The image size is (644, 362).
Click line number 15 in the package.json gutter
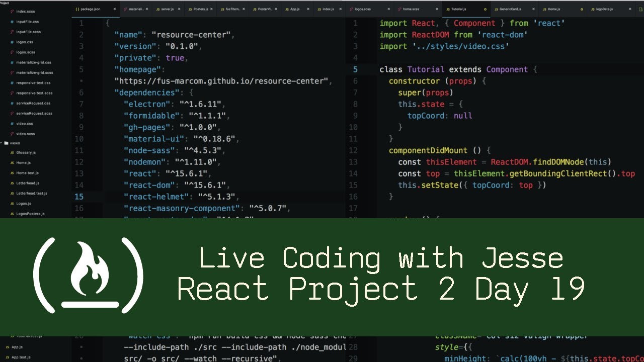[x=79, y=197]
